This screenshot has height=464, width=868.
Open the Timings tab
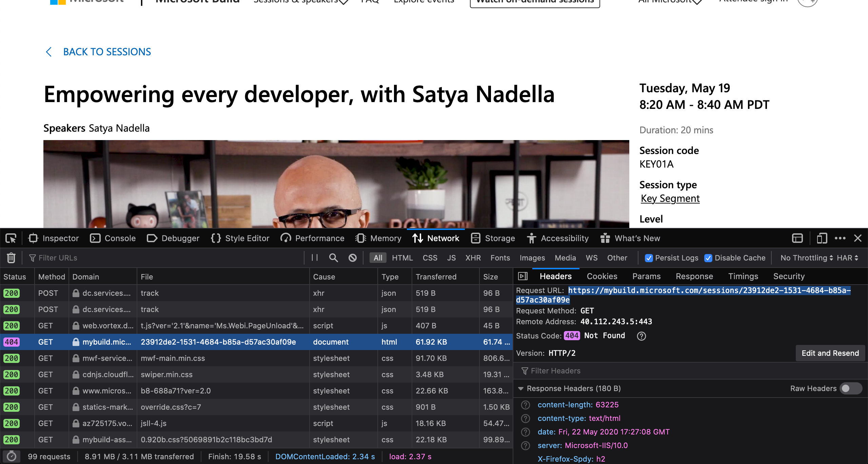[x=743, y=276]
